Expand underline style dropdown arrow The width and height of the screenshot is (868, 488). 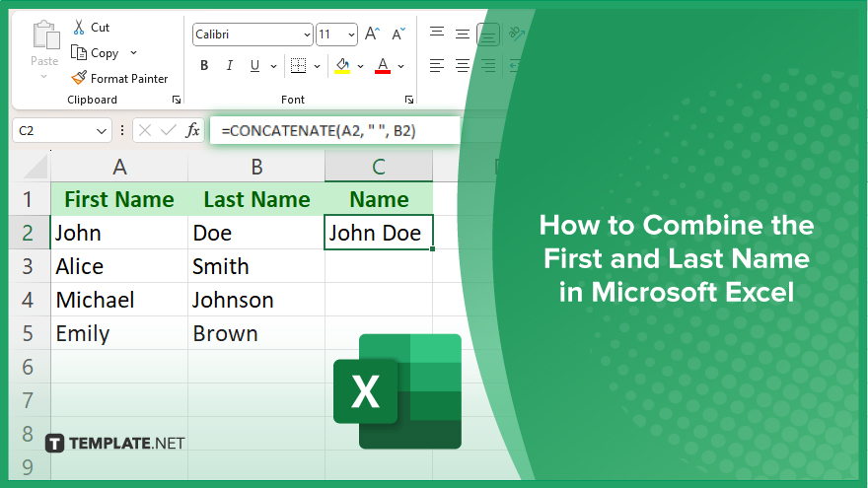273,66
